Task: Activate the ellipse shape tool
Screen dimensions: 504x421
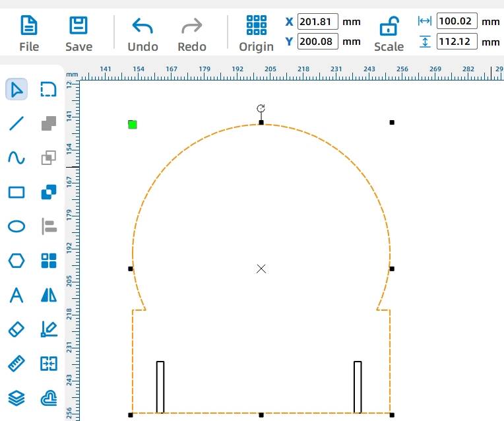Action: pos(16,226)
